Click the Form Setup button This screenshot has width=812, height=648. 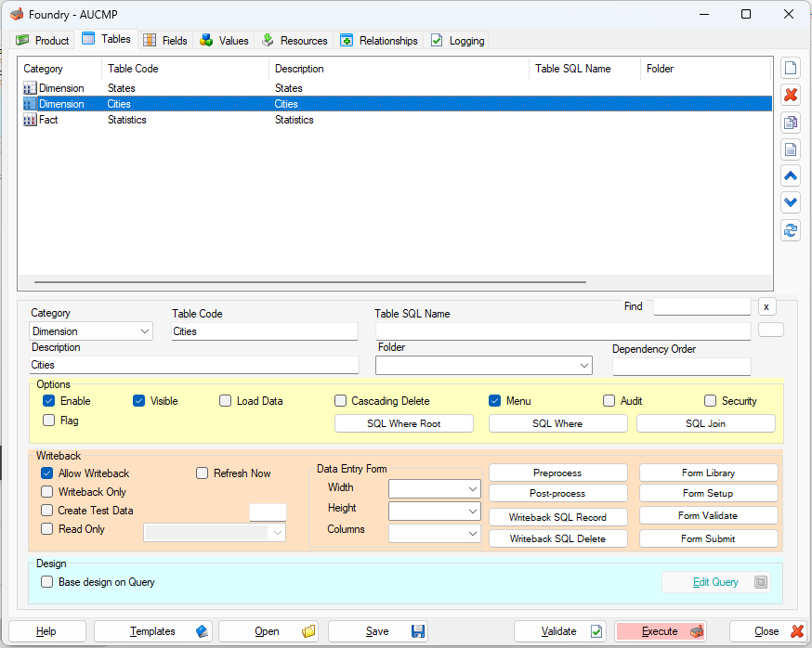[x=709, y=493]
